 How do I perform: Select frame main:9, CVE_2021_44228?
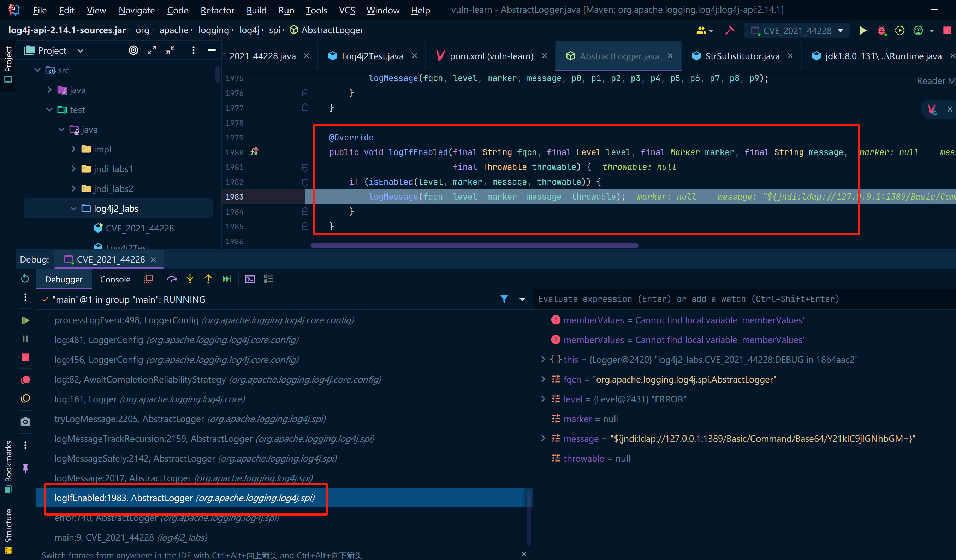131,538
